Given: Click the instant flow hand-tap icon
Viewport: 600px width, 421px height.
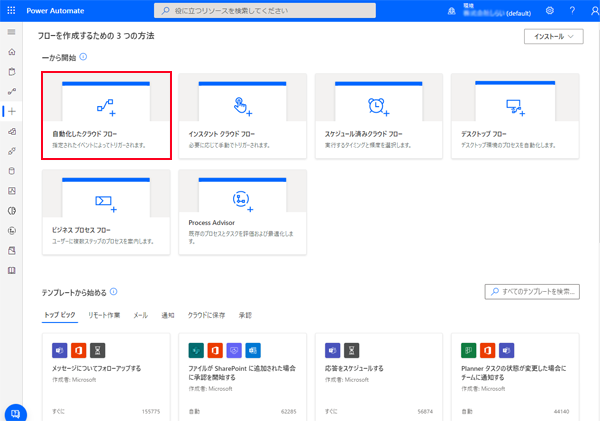Looking at the screenshot, I should (243, 106).
